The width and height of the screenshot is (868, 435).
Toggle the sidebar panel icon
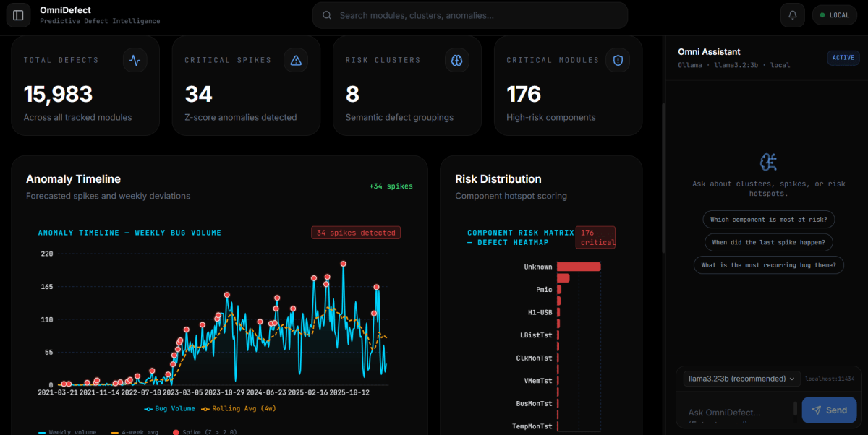point(18,15)
